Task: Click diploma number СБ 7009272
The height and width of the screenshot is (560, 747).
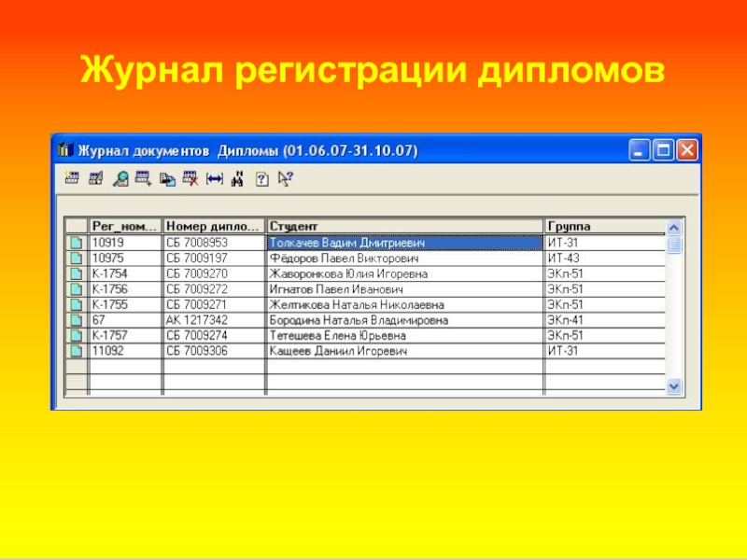Action: (214, 289)
